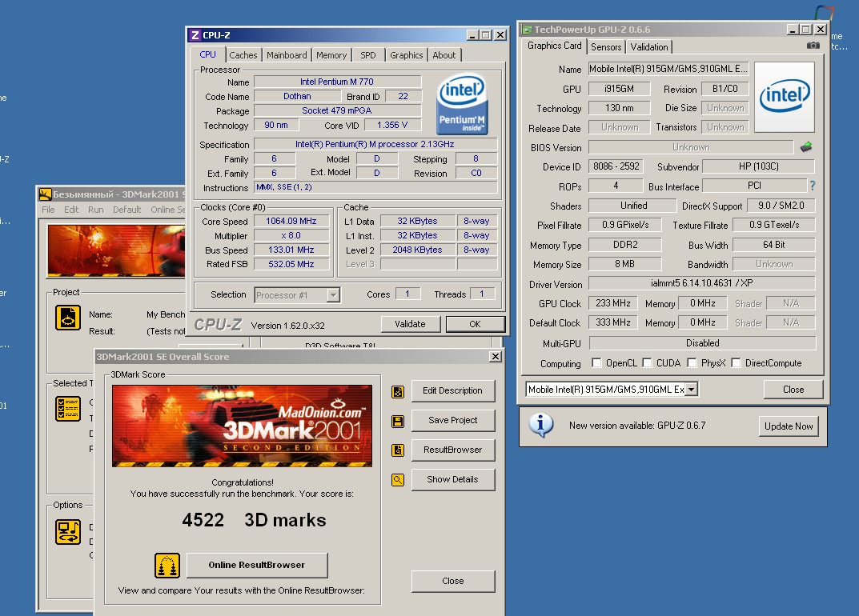Screen dimensions: 859x616
Task: Click the 3DMark2001 title bar icon
Action: (45, 194)
